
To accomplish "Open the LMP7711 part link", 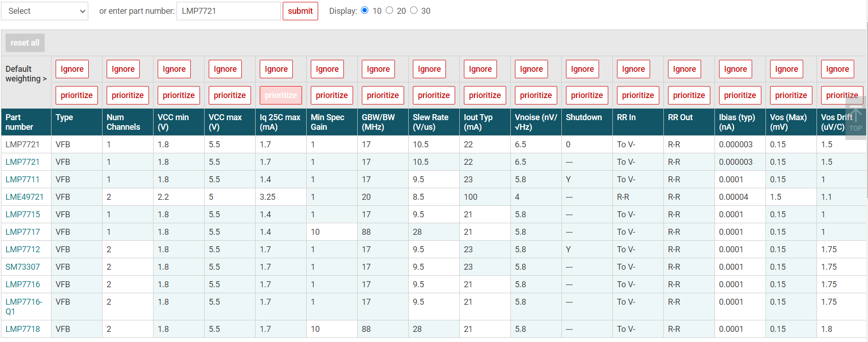I will (23, 180).
